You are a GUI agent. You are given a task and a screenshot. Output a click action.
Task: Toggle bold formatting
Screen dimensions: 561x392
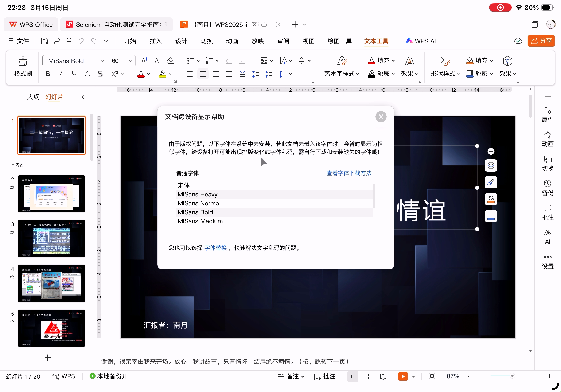pos(48,74)
